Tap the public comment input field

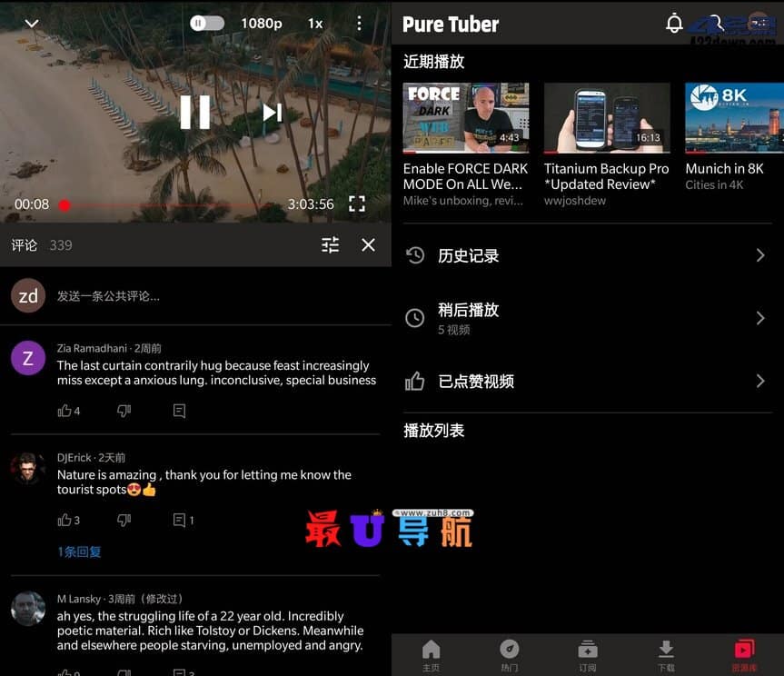(x=108, y=296)
